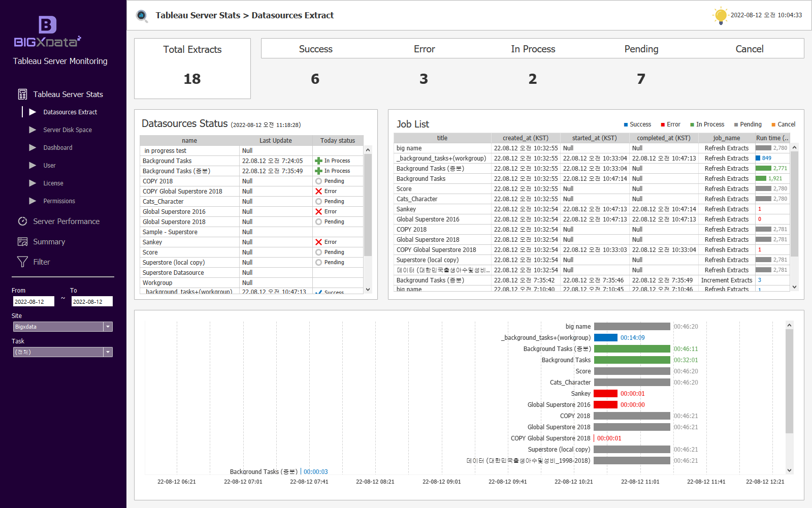Click the timeline chart scrollbar down arrow

coord(789,470)
